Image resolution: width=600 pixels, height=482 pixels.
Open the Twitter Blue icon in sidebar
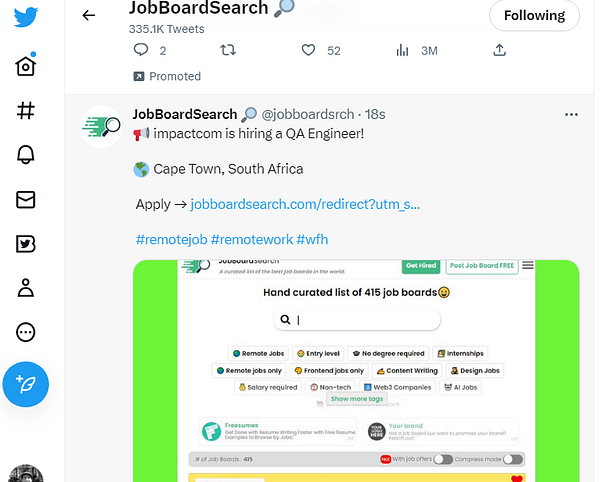point(26,244)
